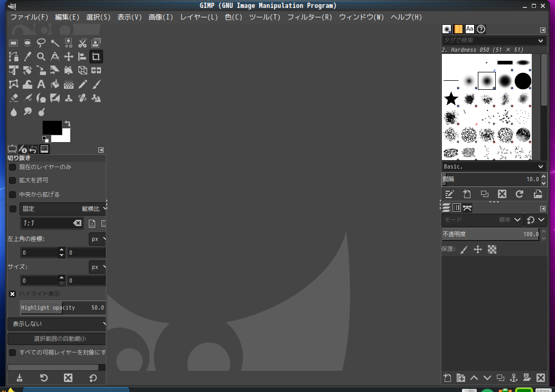Select the Measure tool
The image size is (555, 392).
point(55,57)
